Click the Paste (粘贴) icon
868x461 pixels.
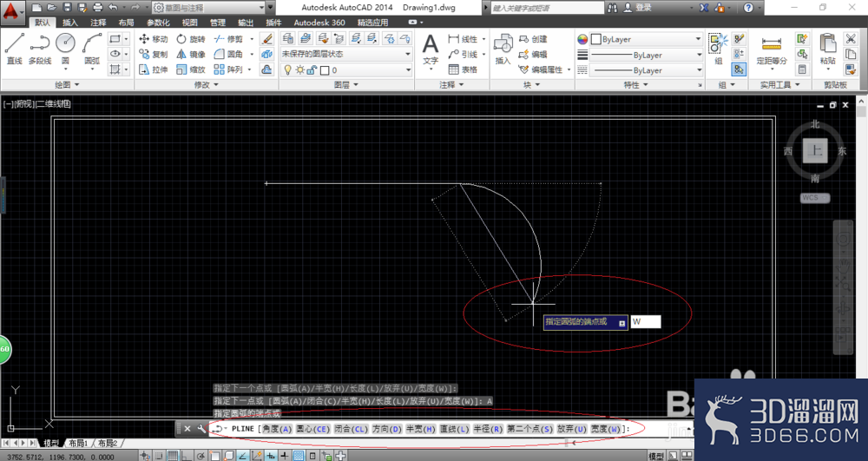827,49
